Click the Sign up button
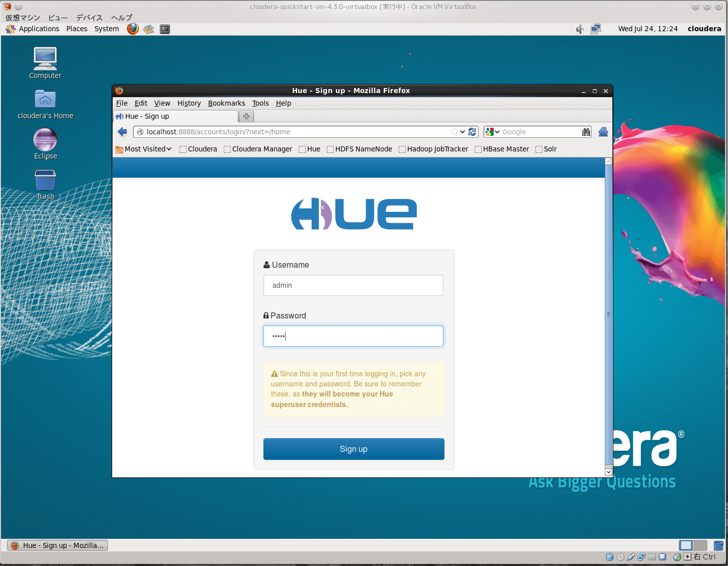 (x=354, y=449)
